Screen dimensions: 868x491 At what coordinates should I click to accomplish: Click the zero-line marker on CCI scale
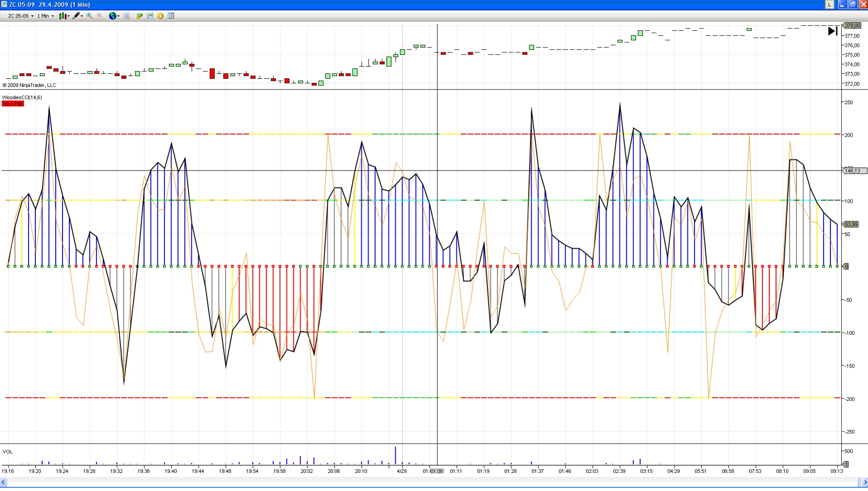pos(845,267)
